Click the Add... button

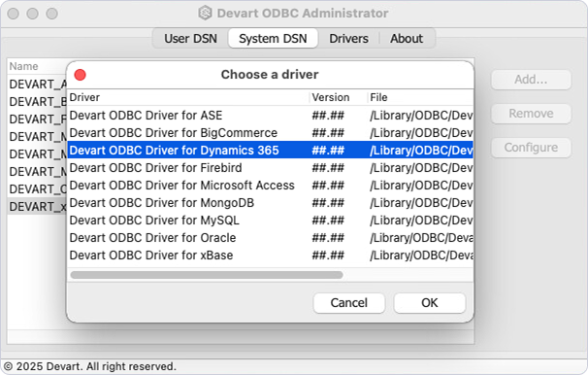(x=531, y=80)
